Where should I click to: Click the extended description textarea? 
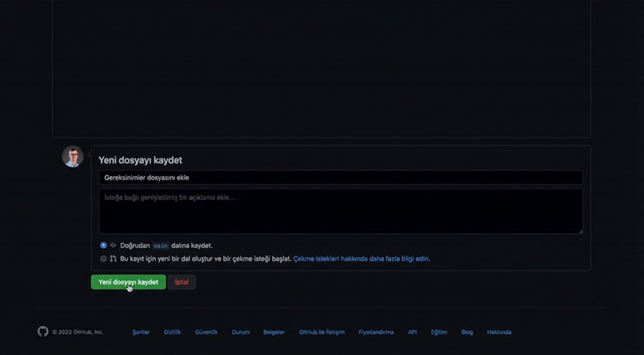[324, 210]
